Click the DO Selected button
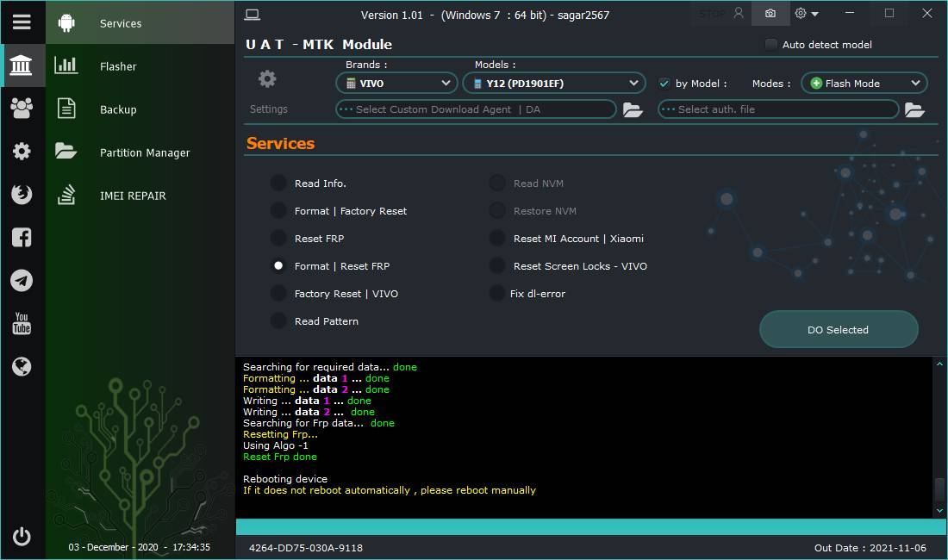The height and width of the screenshot is (560, 948). (839, 330)
